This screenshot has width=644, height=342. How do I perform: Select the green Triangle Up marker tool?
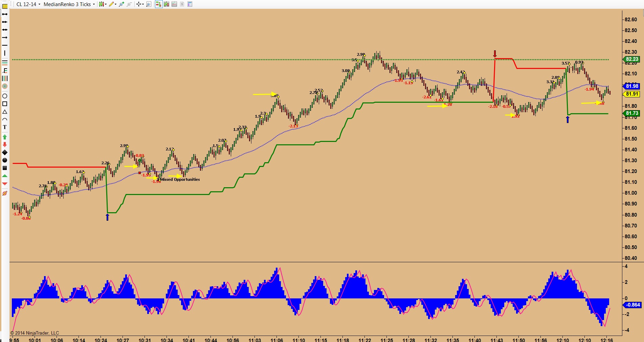(5, 176)
